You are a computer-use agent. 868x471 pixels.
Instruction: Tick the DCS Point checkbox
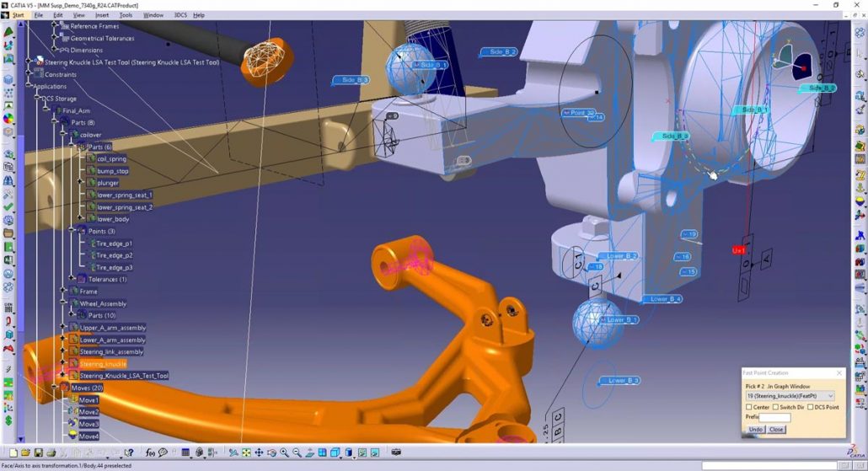tap(811, 407)
